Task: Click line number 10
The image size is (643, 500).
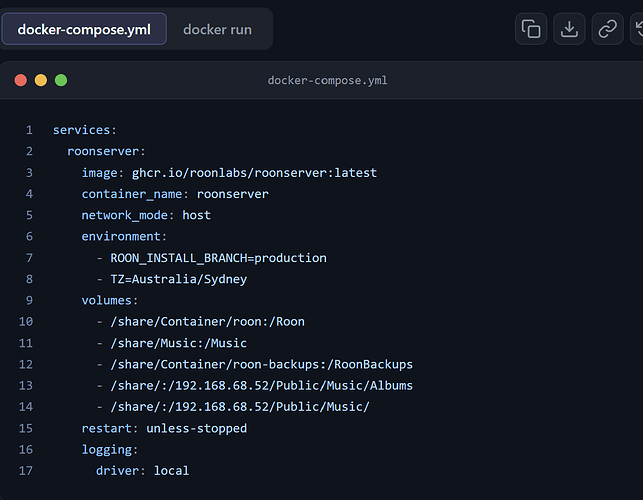Action: 26,322
